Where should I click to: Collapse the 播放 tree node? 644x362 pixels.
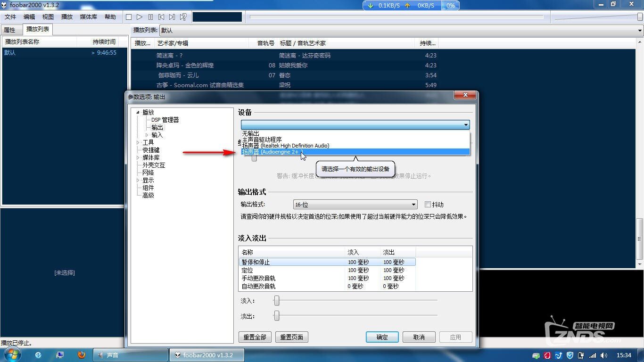tap(138, 112)
